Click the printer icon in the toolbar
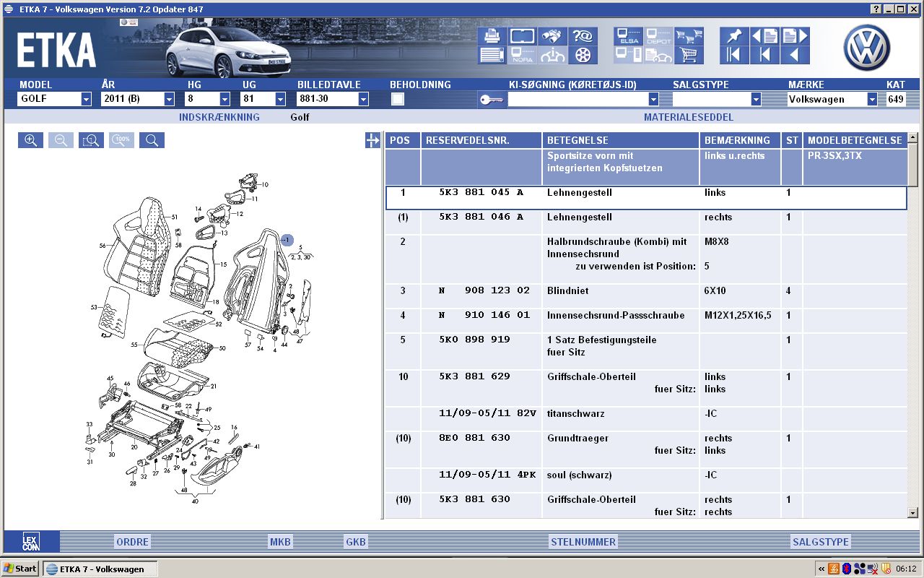Viewport: 924px width, 578px height. click(x=492, y=36)
